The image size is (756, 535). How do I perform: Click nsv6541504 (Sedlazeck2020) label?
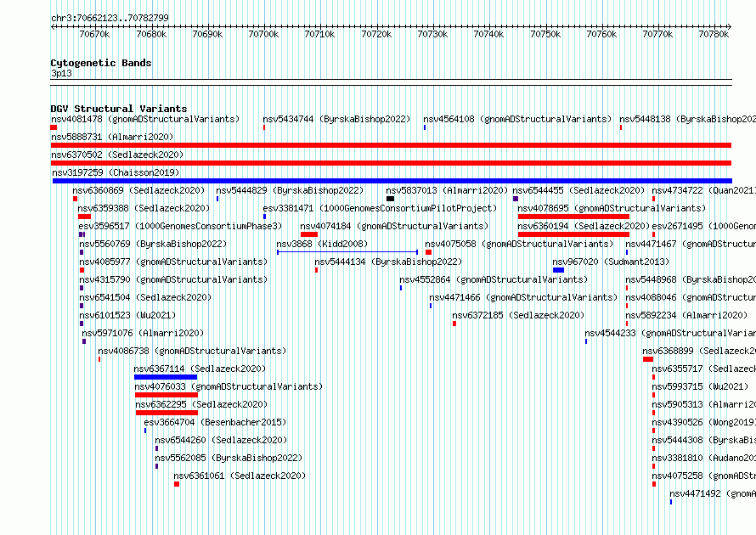[x=145, y=297]
